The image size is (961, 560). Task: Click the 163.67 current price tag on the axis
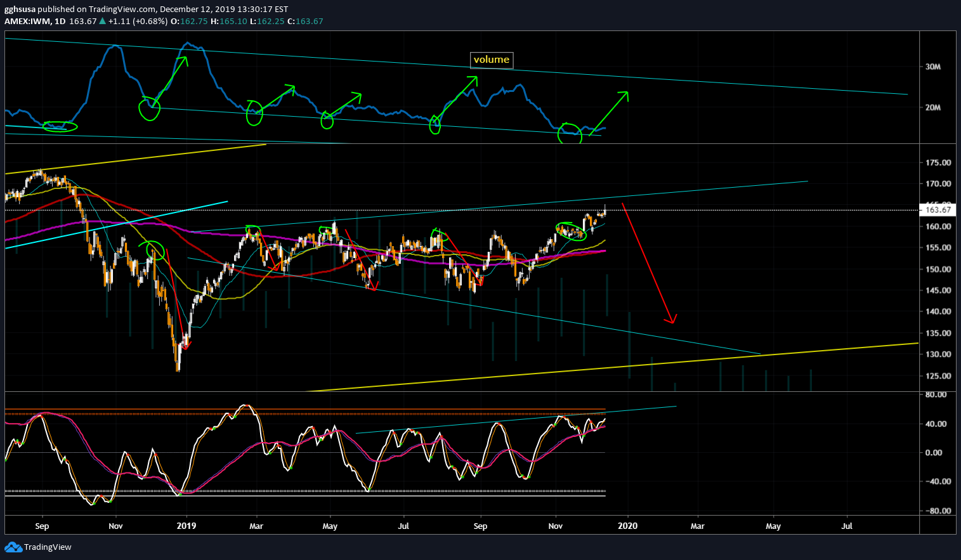938,210
